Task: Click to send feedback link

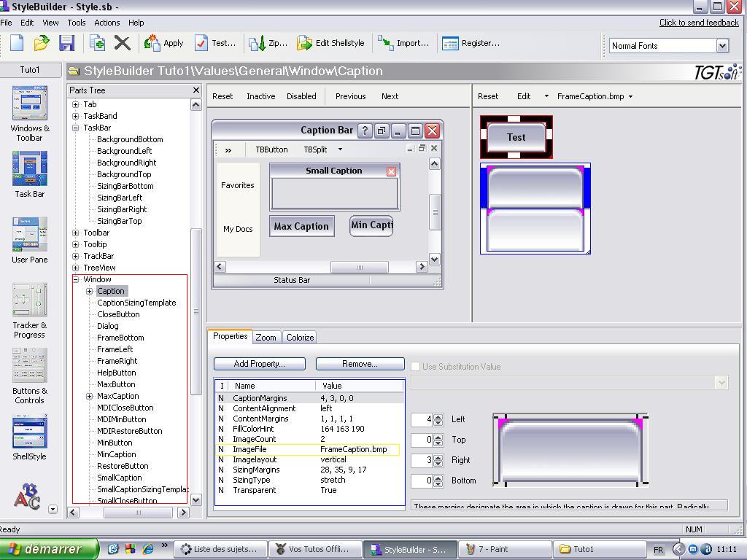Action: (699, 23)
